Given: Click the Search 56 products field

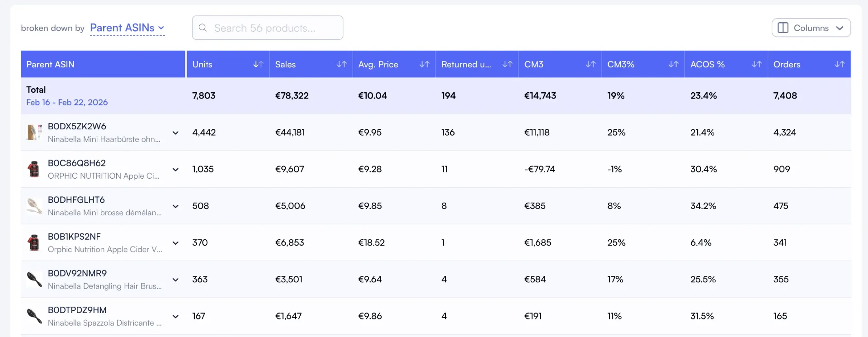Looking at the screenshot, I should tap(268, 28).
